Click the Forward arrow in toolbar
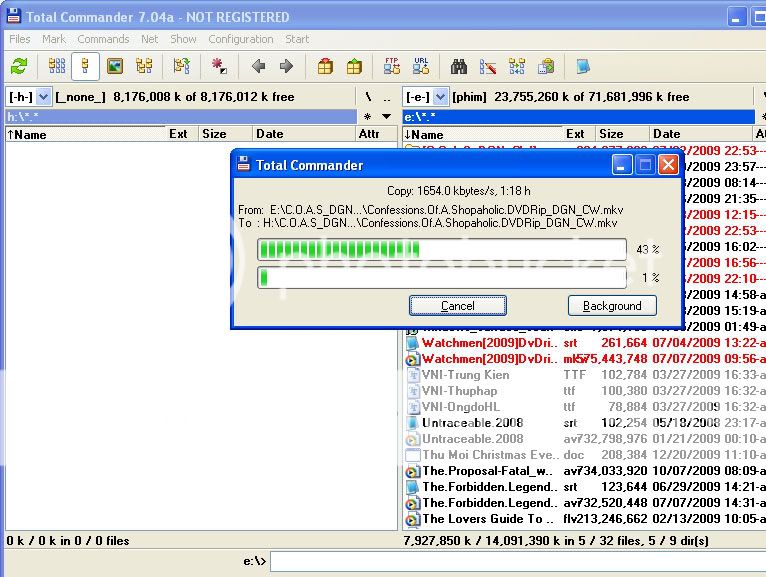This screenshot has width=766, height=577. point(286,67)
